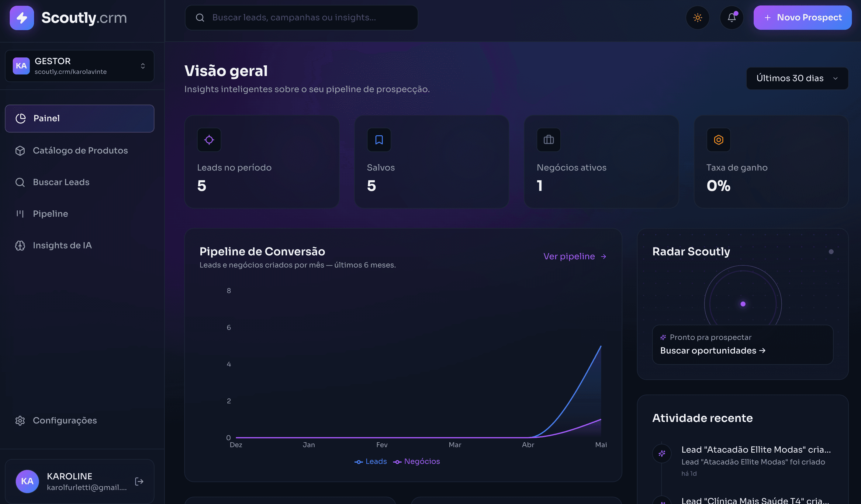Click the radar center purple dot
This screenshot has height=504, width=861.
click(743, 304)
